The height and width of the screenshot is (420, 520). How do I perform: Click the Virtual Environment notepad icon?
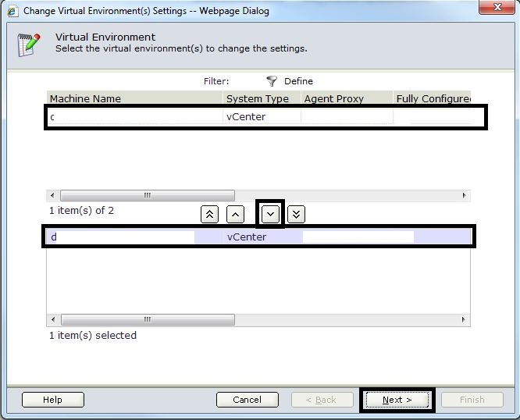click(29, 45)
